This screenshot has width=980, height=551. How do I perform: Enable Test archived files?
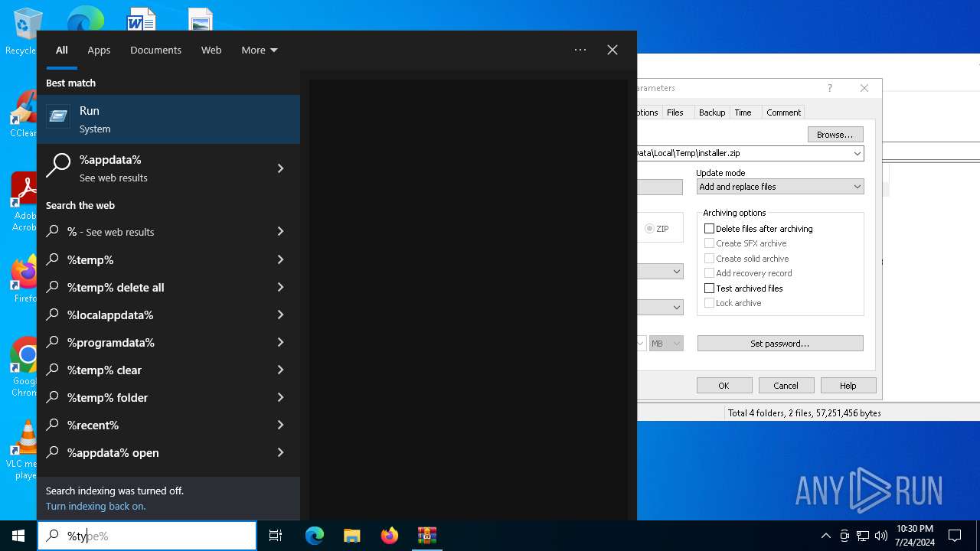pyautogui.click(x=709, y=289)
